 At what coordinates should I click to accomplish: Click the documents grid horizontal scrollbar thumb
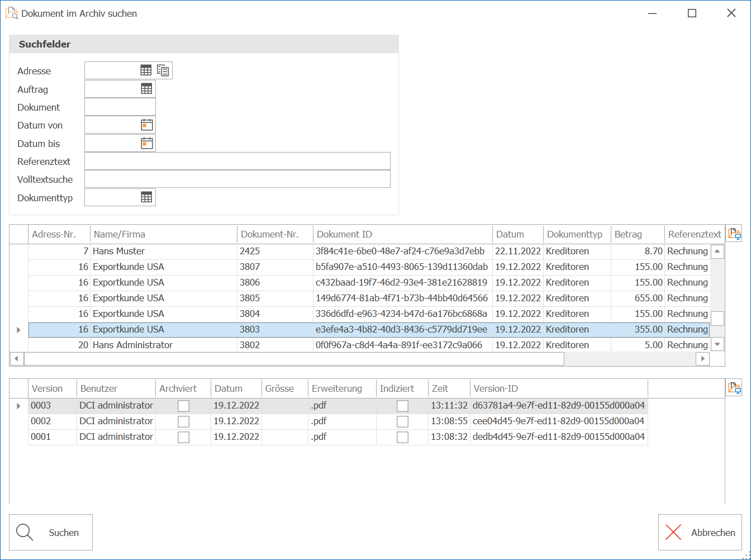pyautogui.click(x=294, y=359)
